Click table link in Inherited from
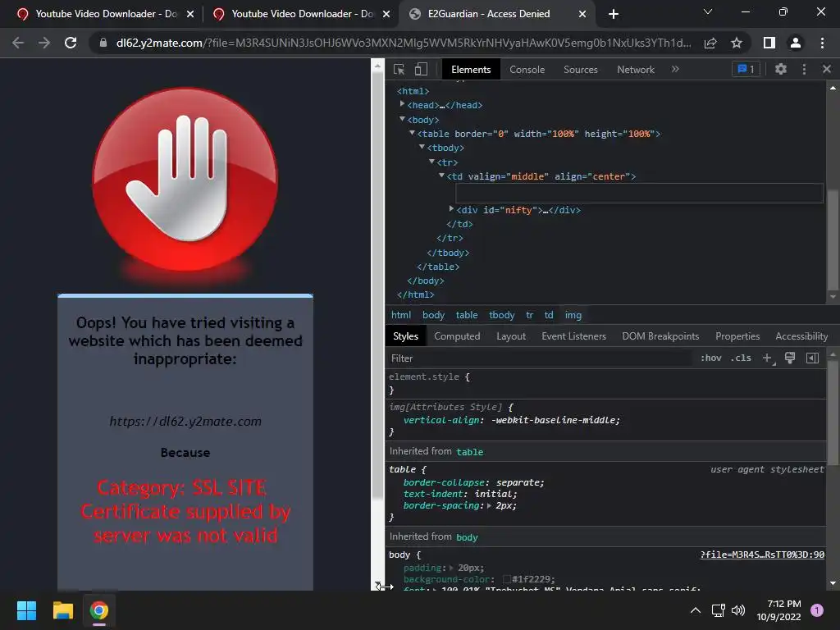The width and height of the screenshot is (840, 630). (470, 452)
